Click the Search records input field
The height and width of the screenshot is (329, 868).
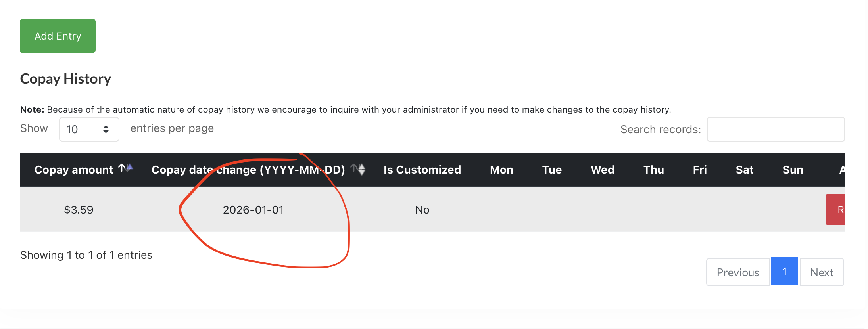click(x=776, y=129)
